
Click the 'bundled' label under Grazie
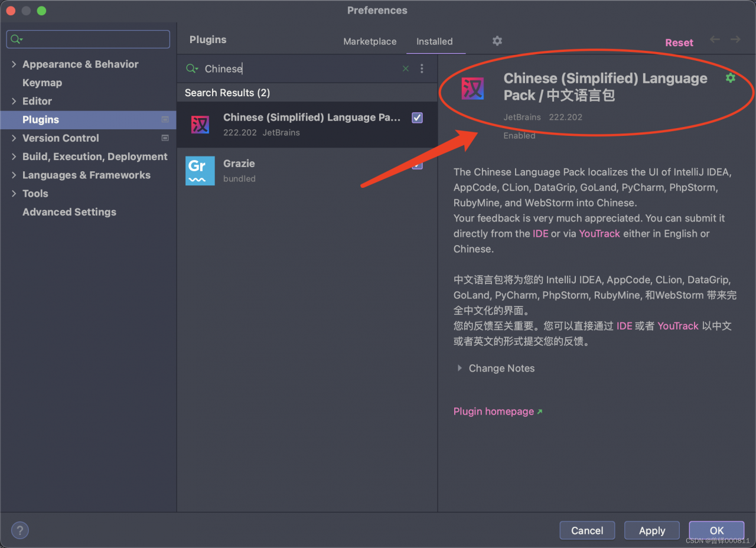(239, 178)
